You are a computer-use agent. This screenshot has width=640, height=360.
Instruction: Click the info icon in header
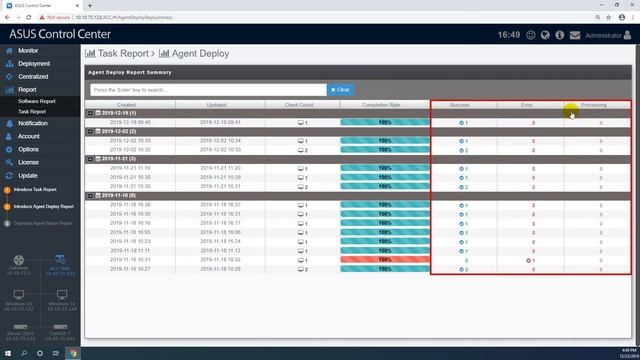click(x=560, y=35)
